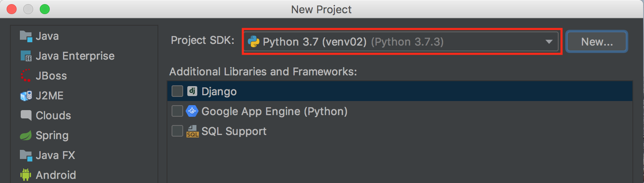644x183 pixels.
Task: Click the Django dj icon
Action: 192,91
